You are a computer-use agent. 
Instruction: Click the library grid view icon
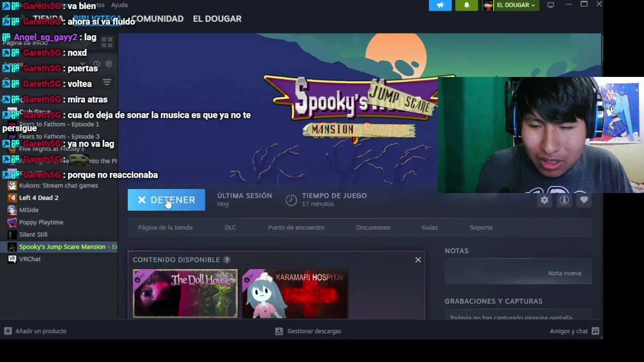click(x=107, y=43)
